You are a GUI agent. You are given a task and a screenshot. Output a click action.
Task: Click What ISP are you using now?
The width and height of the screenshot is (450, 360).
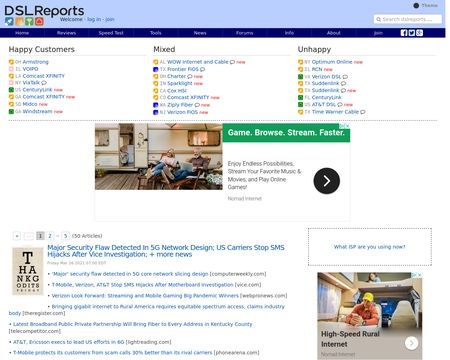pyautogui.click(x=370, y=247)
